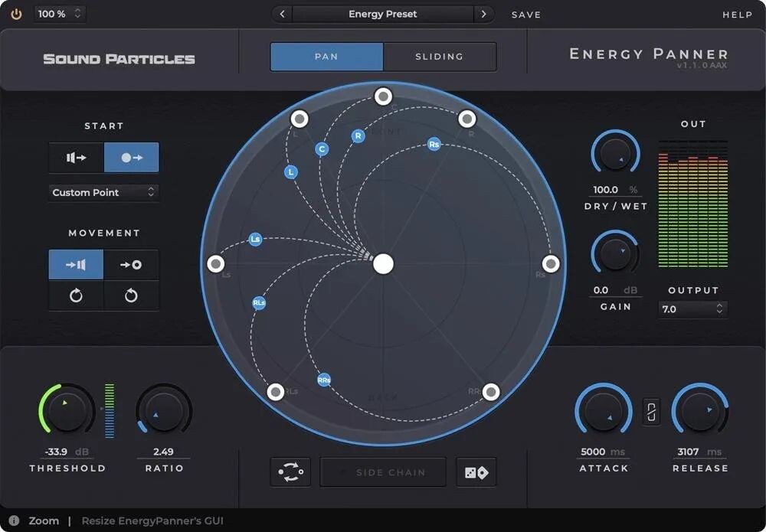Open the Custom Point dropdown
Viewport: 766px width, 532px height.
[x=103, y=192]
